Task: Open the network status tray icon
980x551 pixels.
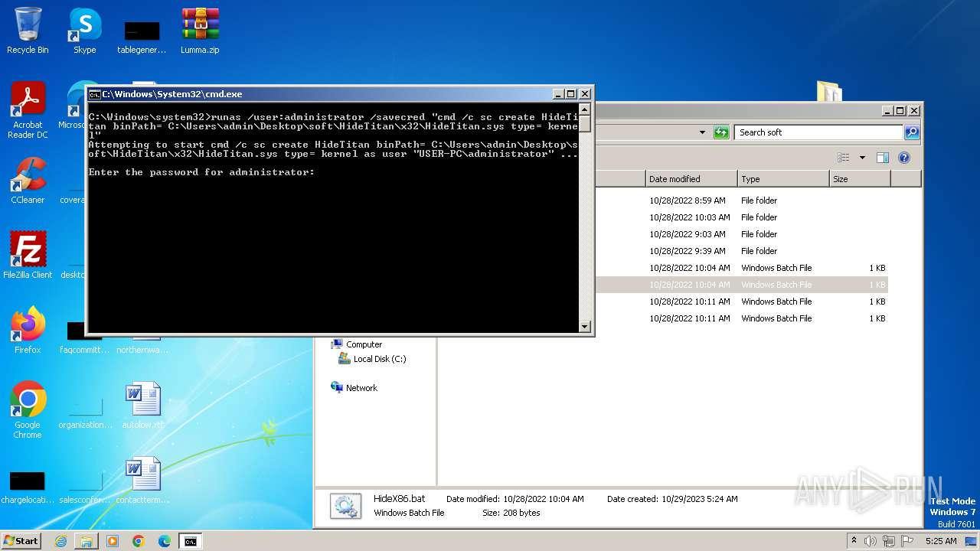Action: 889,541
